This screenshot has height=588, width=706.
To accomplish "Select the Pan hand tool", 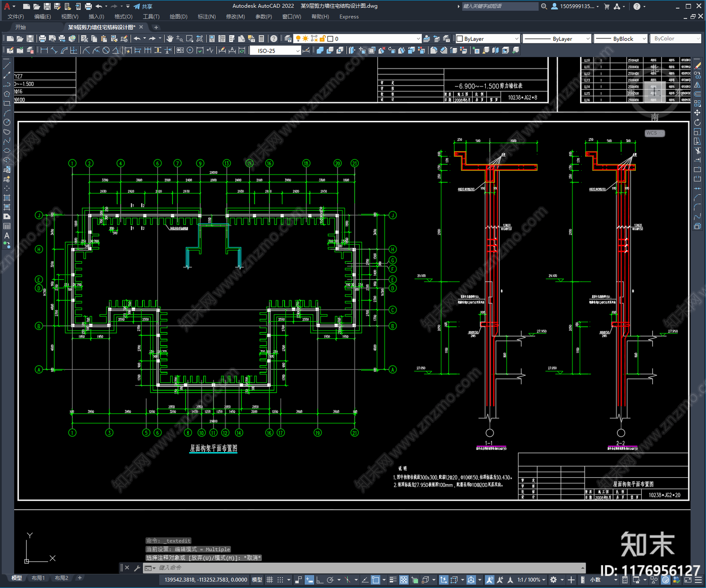I will [x=170, y=39].
